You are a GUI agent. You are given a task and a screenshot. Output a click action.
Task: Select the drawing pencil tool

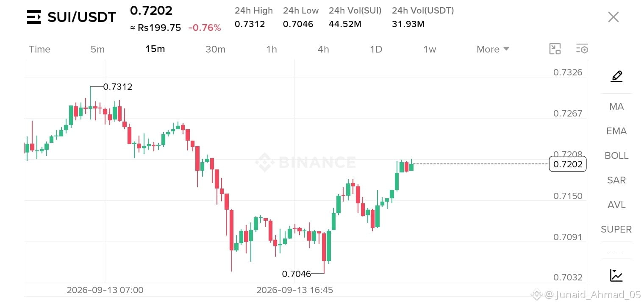(616, 76)
